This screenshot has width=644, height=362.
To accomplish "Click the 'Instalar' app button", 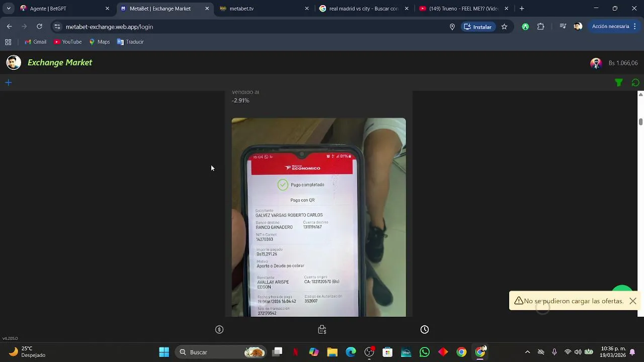I will click(477, 27).
